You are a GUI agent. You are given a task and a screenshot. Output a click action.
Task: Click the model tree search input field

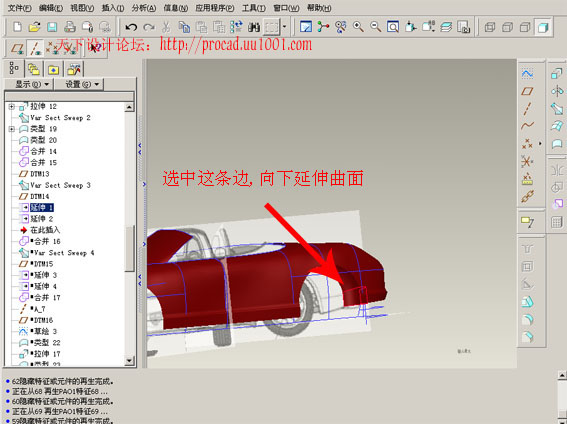69,96
